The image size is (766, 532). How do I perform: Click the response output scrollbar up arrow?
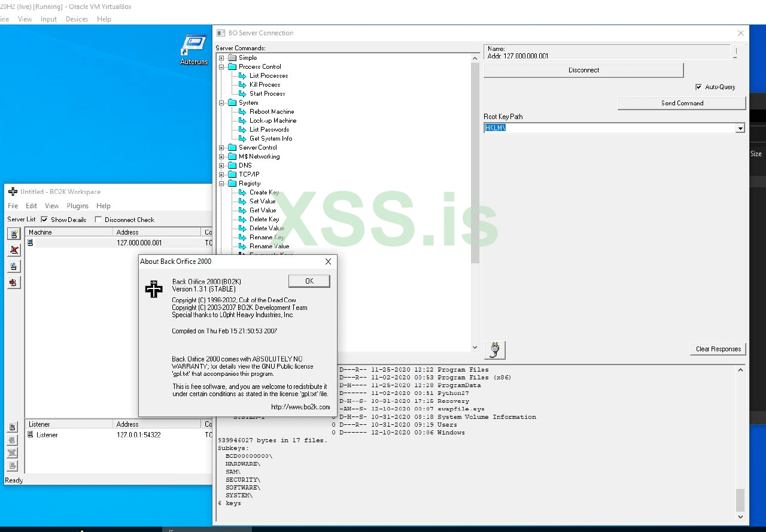pyautogui.click(x=740, y=370)
